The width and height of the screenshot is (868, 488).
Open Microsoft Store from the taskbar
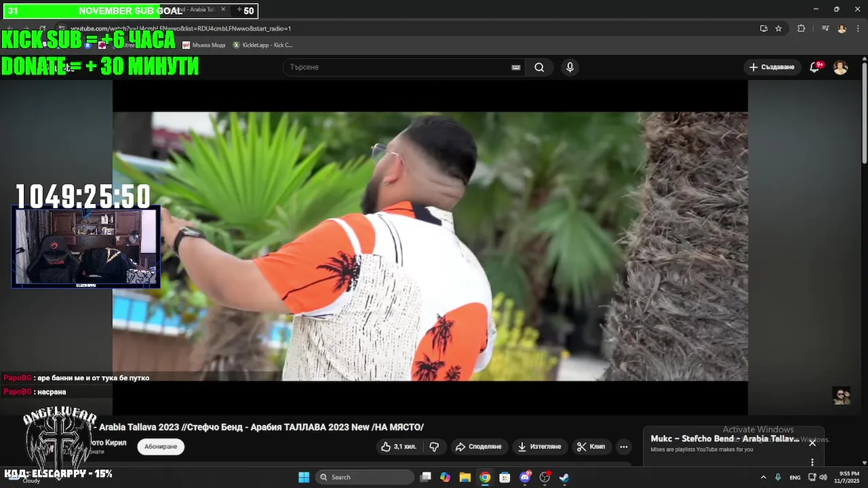(505, 477)
